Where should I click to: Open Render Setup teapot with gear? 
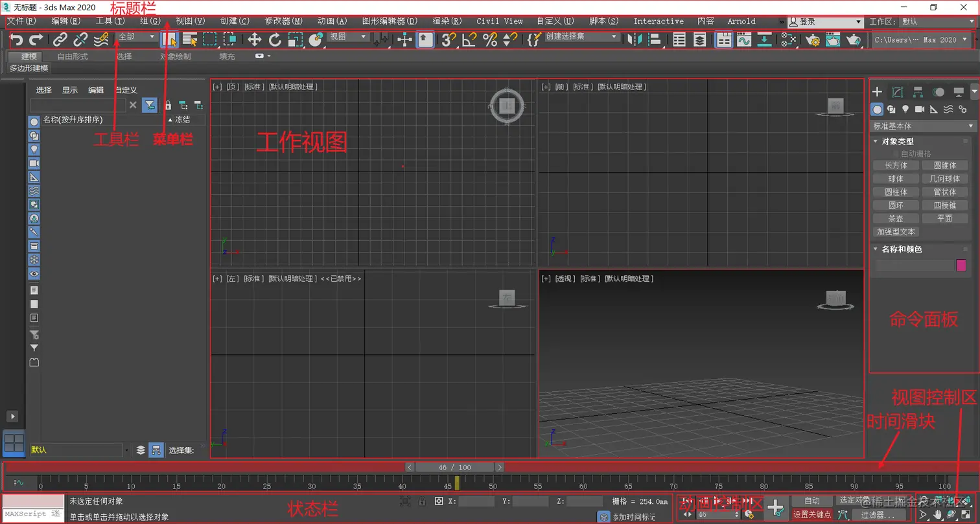(813, 40)
